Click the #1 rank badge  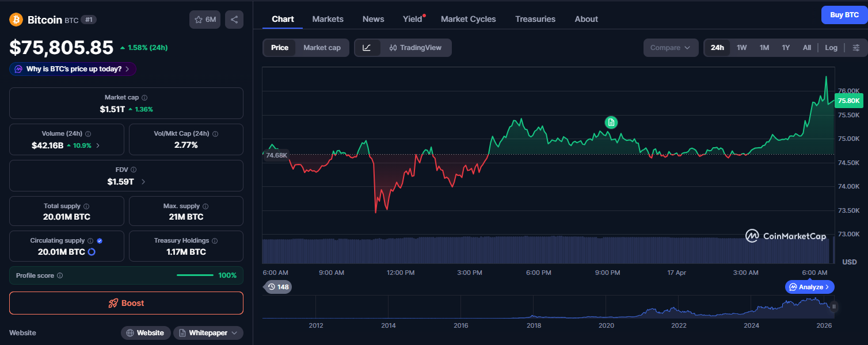[x=89, y=20]
